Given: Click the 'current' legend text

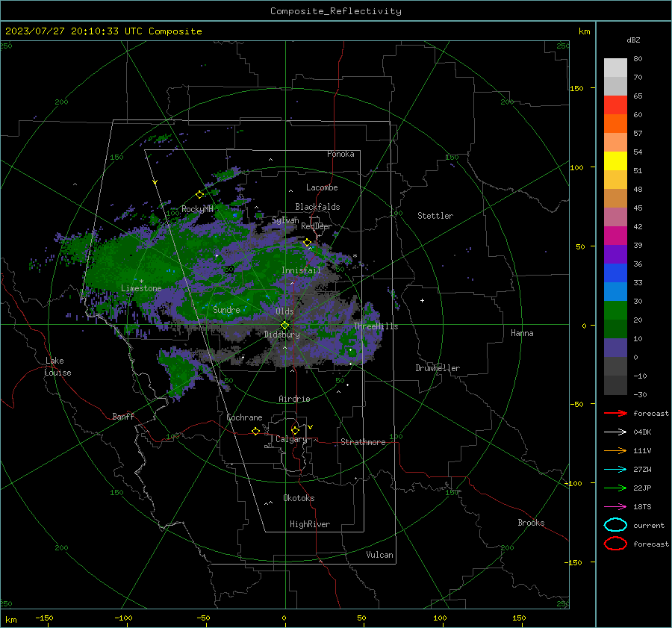Looking at the screenshot, I should [x=649, y=526].
